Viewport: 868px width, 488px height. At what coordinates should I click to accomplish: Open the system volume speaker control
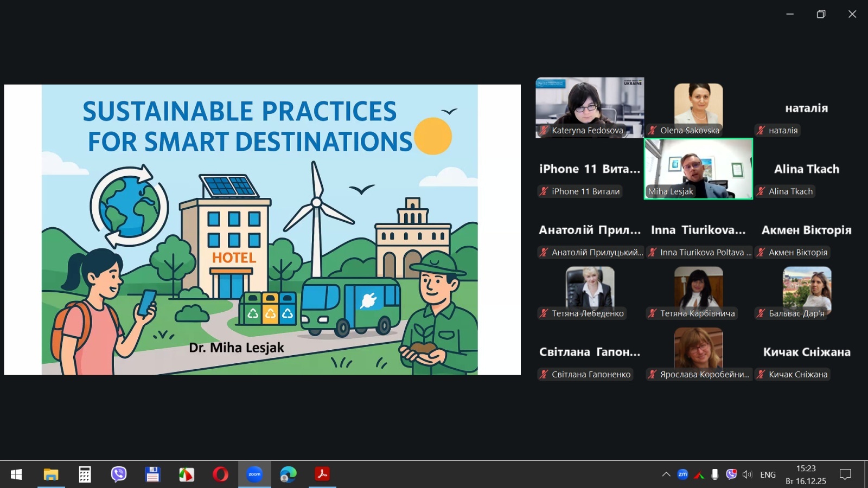(747, 474)
